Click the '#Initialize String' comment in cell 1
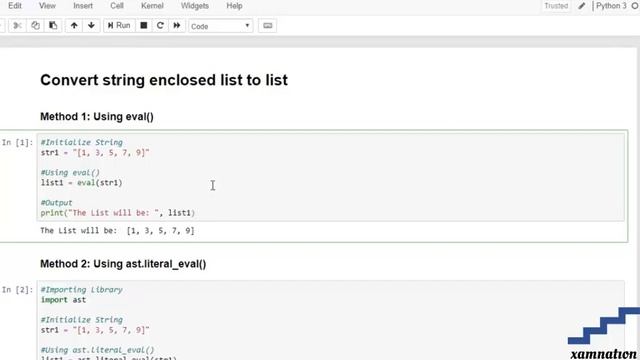The width and height of the screenshot is (640, 360). (82, 142)
